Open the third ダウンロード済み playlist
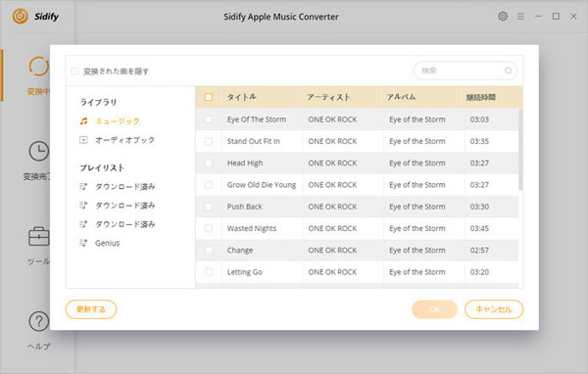 [124, 224]
